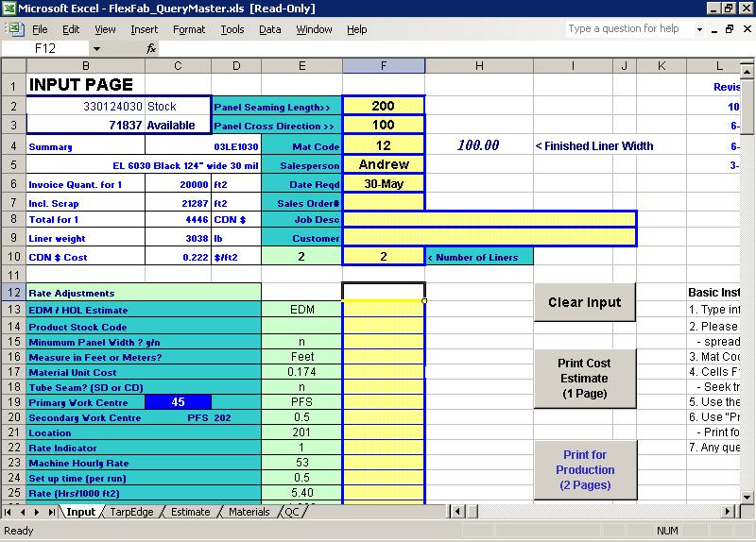Click the Machine Hourly Rate value 53
The width and height of the screenshot is (756, 542).
(x=301, y=463)
